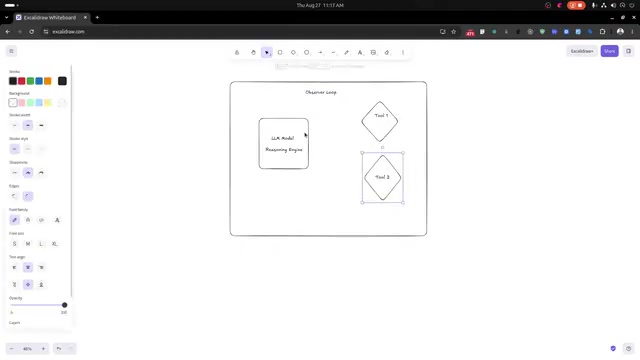The image size is (640, 360).
Task: Open the current stroke color picker
Action: point(62,81)
